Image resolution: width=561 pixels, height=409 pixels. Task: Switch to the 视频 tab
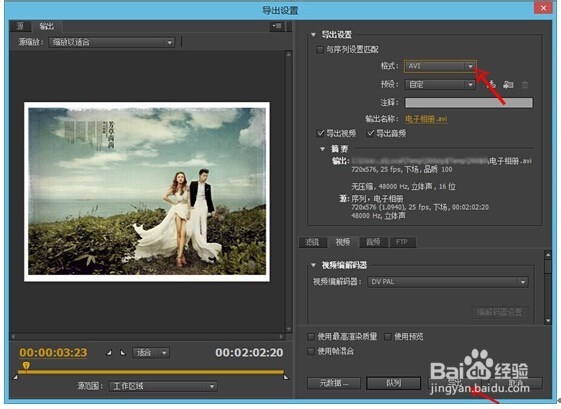point(343,242)
